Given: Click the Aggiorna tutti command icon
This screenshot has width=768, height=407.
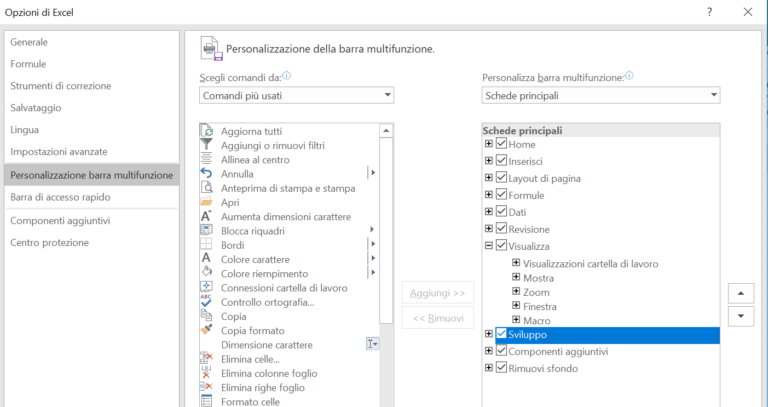Looking at the screenshot, I should click(207, 131).
